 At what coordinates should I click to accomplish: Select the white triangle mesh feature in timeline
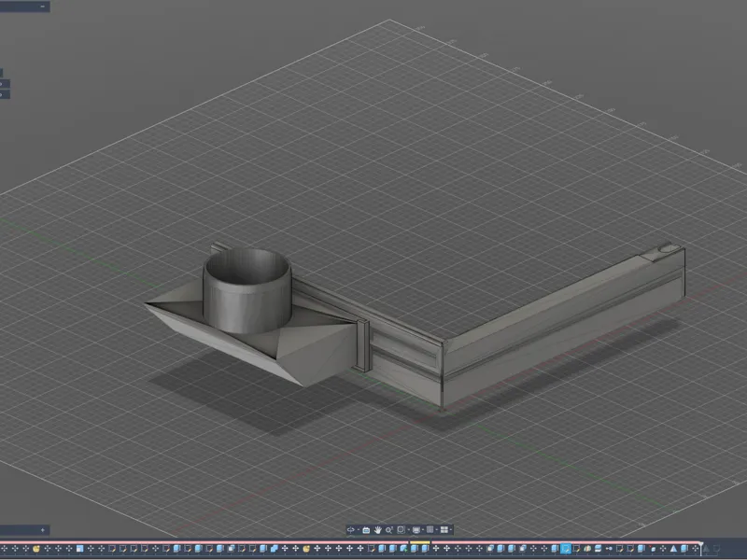tap(673, 549)
